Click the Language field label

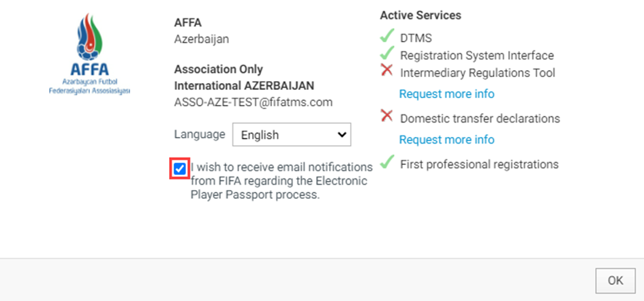200,134
